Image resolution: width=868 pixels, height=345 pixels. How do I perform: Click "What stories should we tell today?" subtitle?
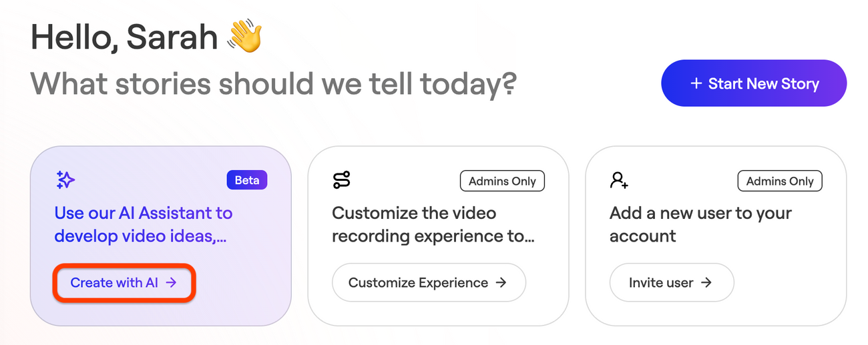[x=274, y=84]
